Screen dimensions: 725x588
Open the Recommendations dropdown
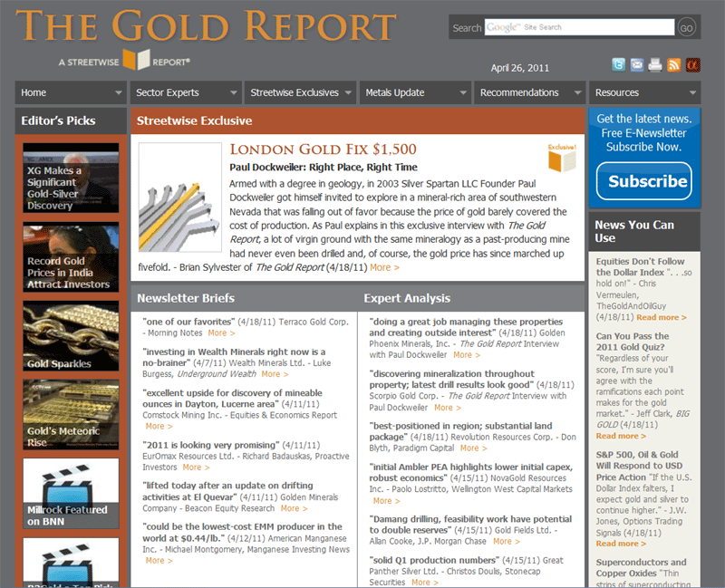pos(530,92)
